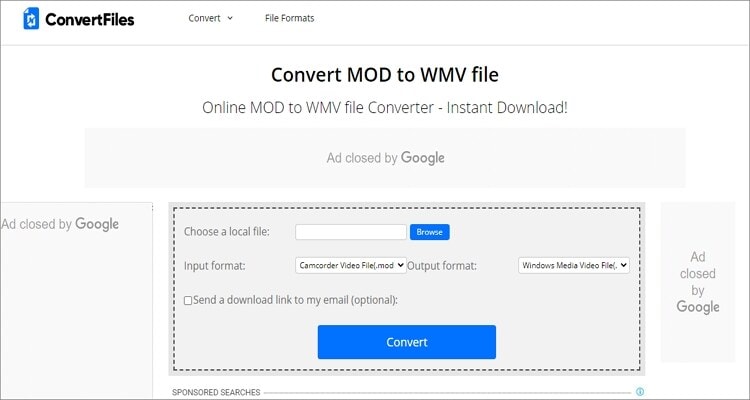Click the large blue Convert button

coord(407,342)
